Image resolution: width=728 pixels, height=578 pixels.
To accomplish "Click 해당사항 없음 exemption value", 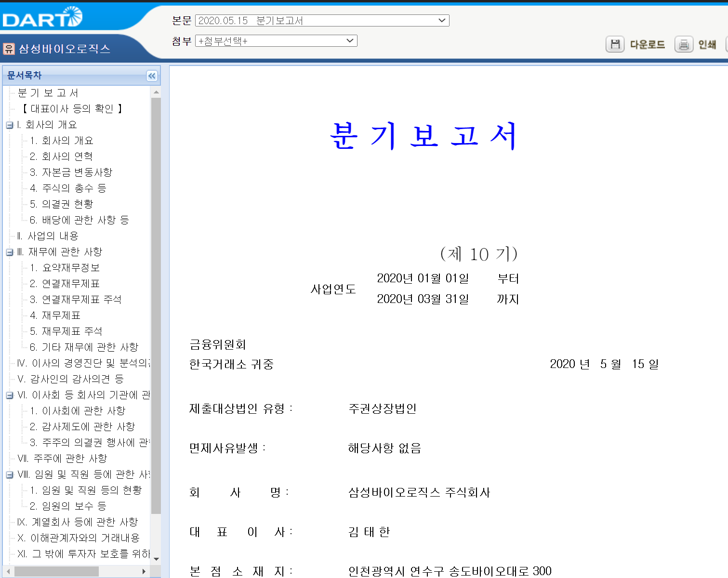I will (x=384, y=448).
